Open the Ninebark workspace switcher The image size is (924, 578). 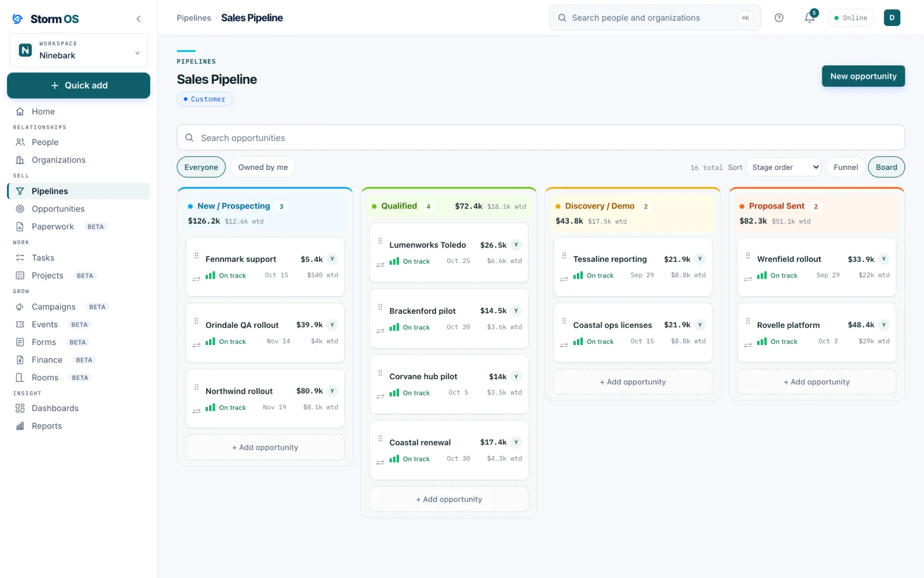coord(79,50)
